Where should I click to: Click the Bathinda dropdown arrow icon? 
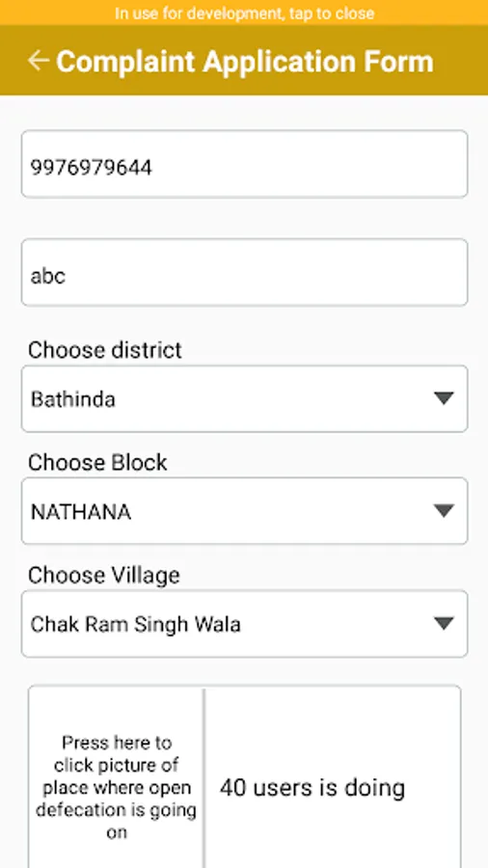(444, 398)
